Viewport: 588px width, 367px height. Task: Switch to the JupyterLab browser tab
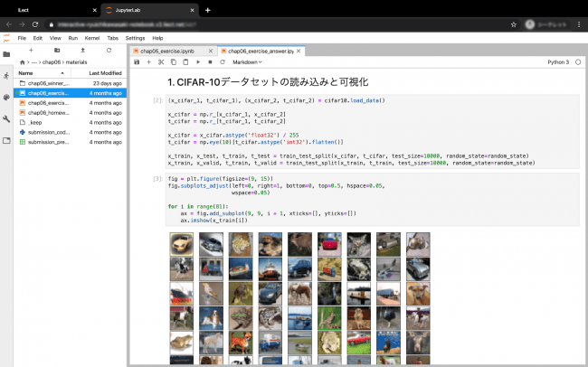(x=149, y=10)
